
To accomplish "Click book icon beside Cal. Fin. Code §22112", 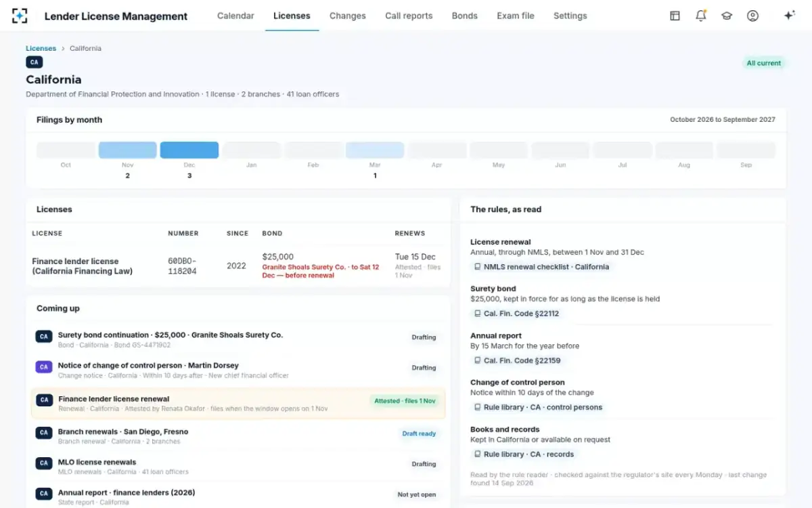I will click(x=478, y=314).
